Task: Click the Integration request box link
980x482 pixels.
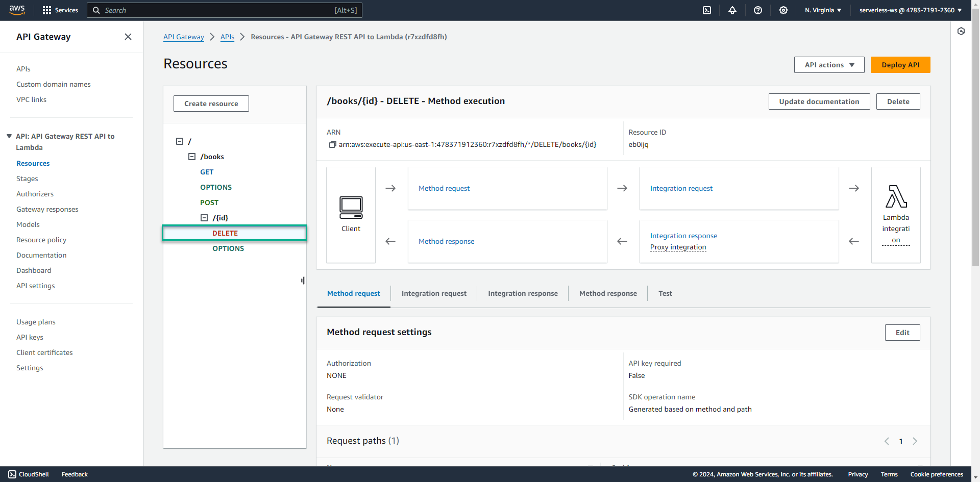Action: pos(681,188)
